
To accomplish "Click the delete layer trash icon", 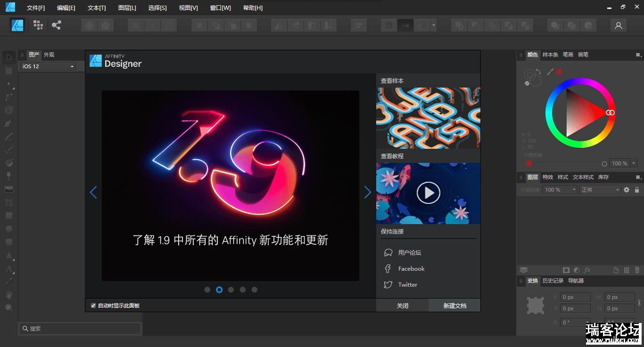I will pyautogui.click(x=637, y=270).
